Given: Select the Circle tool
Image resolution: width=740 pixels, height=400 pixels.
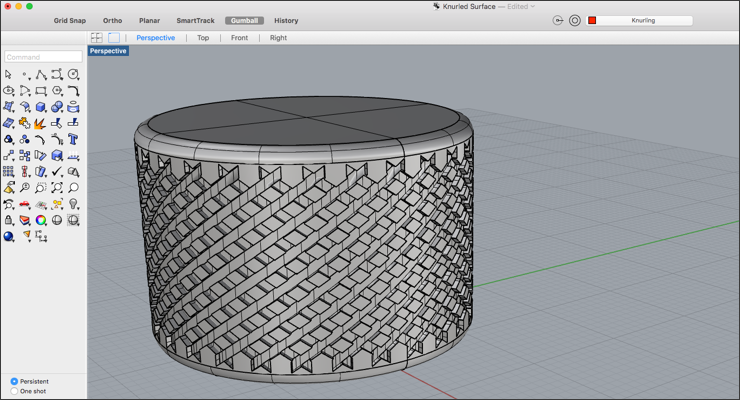Looking at the screenshot, I should point(73,75).
